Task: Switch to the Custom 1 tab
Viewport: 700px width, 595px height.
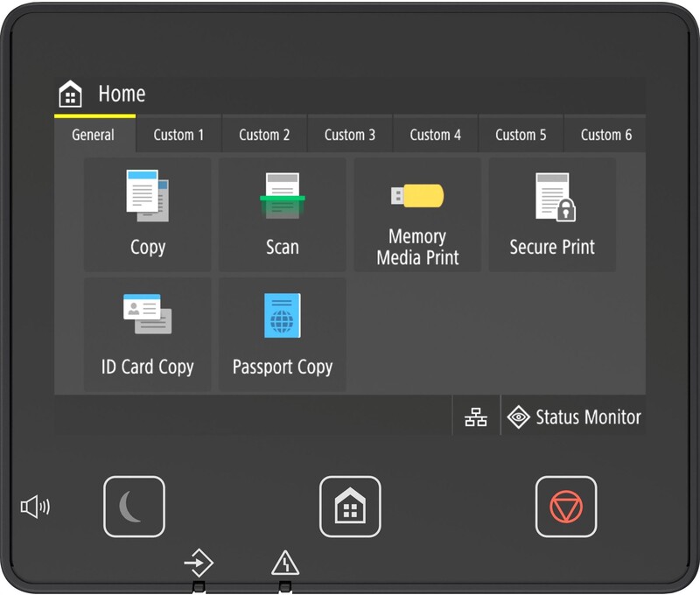Action: click(x=179, y=135)
